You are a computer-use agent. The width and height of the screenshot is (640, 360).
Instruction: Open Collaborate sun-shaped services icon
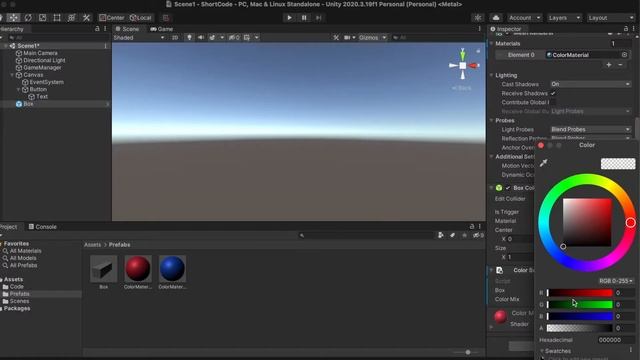click(x=478, y=18)
